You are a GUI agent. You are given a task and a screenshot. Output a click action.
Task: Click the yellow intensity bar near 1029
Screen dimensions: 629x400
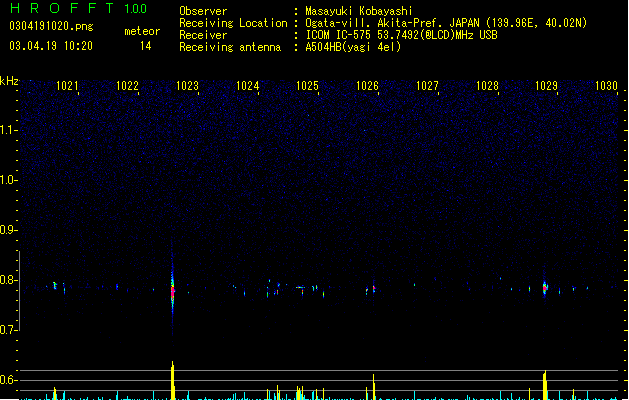545,385
